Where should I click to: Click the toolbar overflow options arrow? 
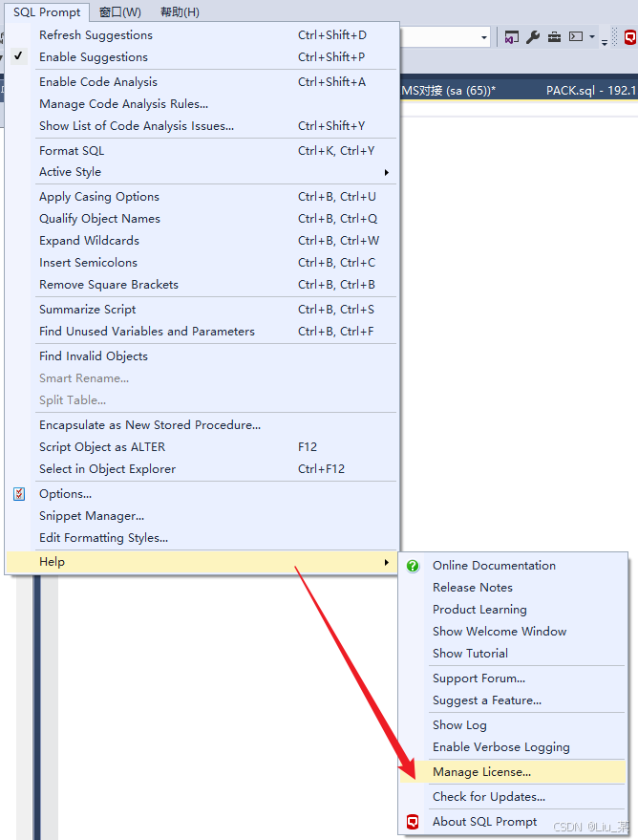(605, 40)
